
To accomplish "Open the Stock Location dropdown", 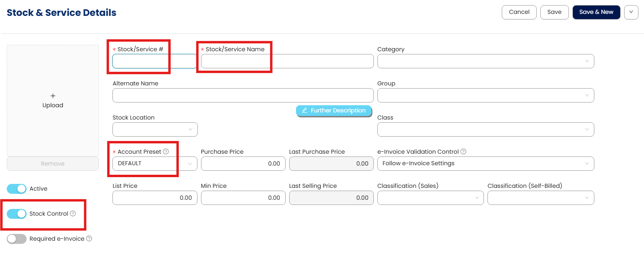I will (155, 129).
